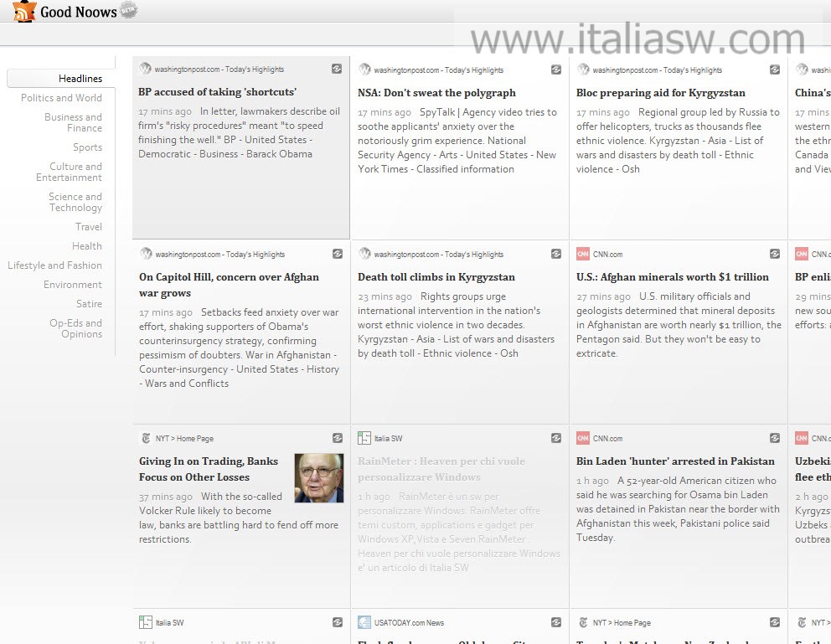Open article Death toll climbs in Kyrgyzstan
The width and height of the screenshot is (831, 644).
pyautogui.click(x=436, y=277)
